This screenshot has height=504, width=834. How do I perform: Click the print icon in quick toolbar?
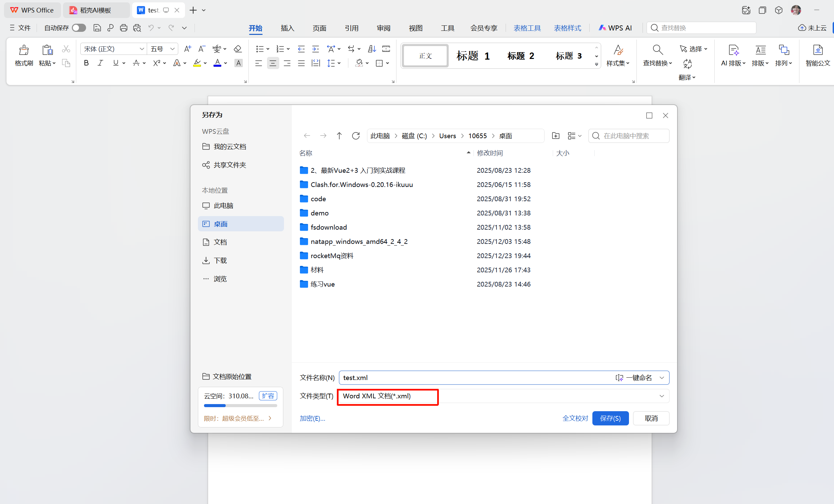coord(124,28)
